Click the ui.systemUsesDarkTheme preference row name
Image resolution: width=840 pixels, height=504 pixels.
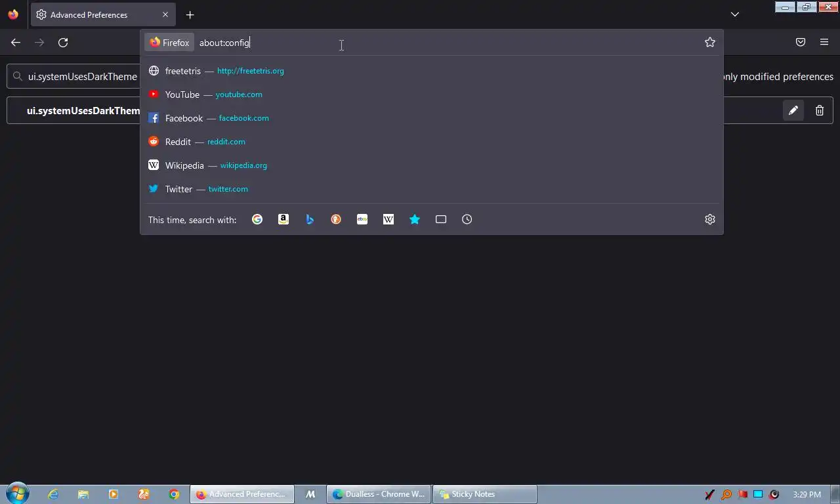[83, 110]
